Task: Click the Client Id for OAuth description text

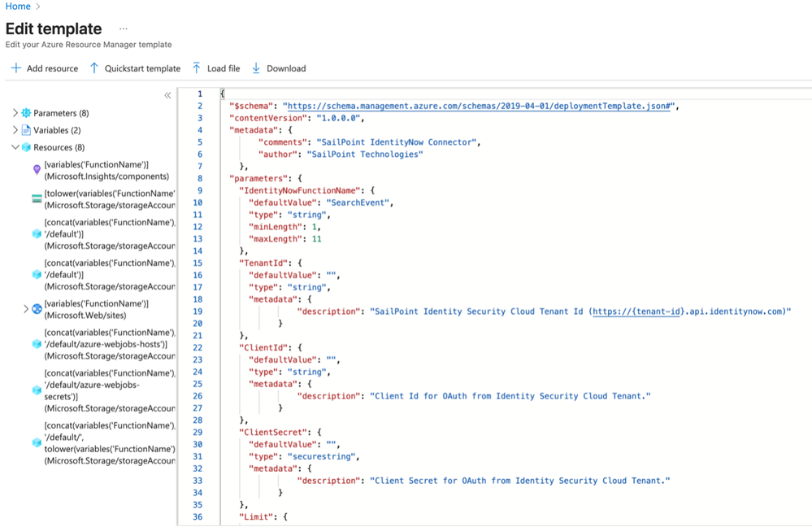Action: [510, 396]
